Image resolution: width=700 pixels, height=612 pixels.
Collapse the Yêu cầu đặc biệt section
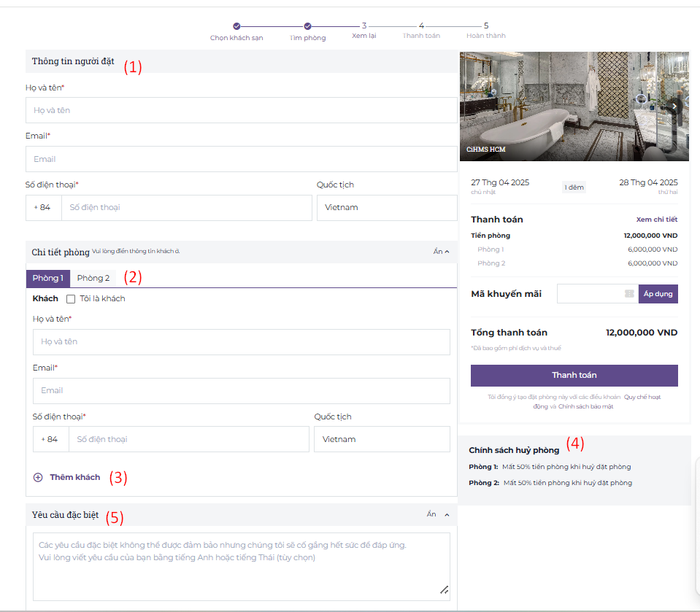coord(438,514)
